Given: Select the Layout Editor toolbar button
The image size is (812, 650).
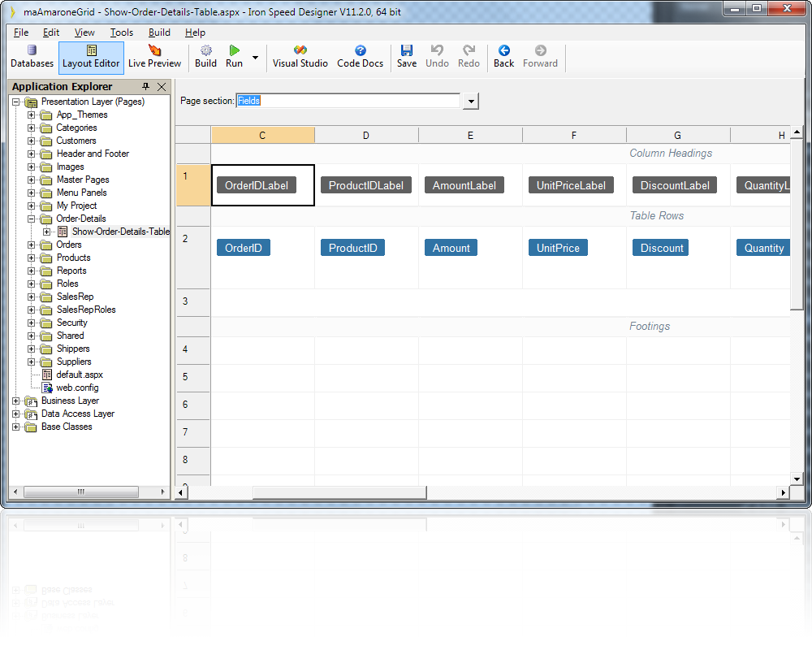Looking at the screenshot, I should (91, 57).
